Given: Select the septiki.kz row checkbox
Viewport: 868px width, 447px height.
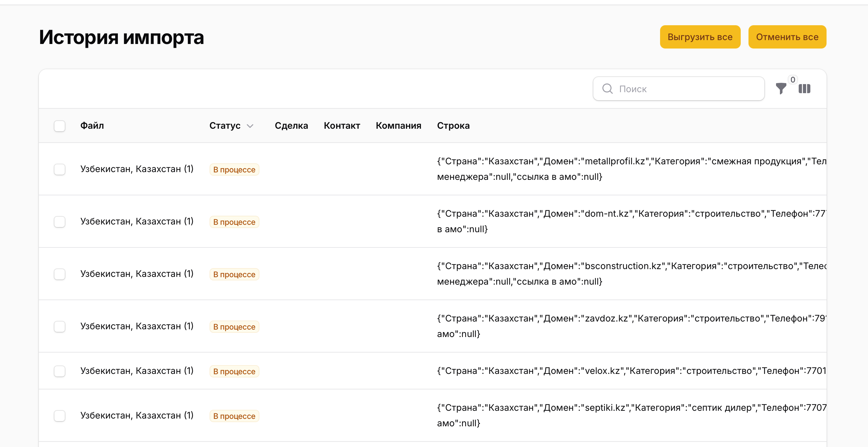Looking at the screenshot, I should click(x=60, y=416).
